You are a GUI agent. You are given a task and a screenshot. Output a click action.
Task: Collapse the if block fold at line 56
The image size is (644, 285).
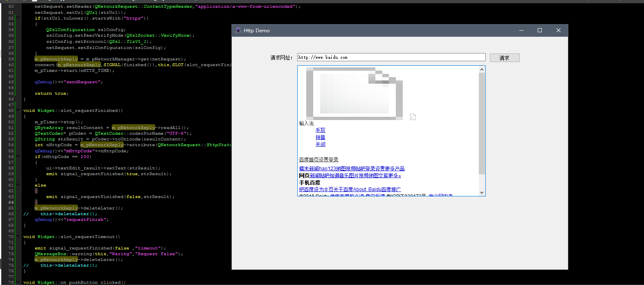click(18, 156)
